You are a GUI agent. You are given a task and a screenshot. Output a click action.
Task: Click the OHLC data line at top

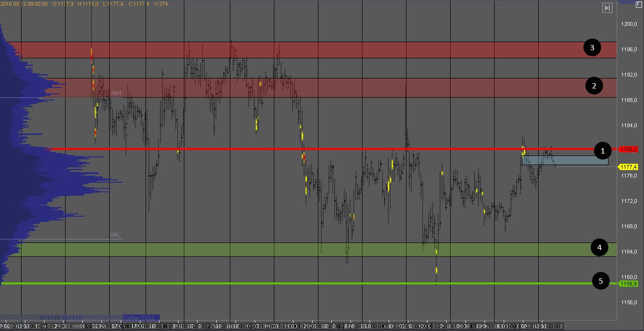[x=81, y=3]
